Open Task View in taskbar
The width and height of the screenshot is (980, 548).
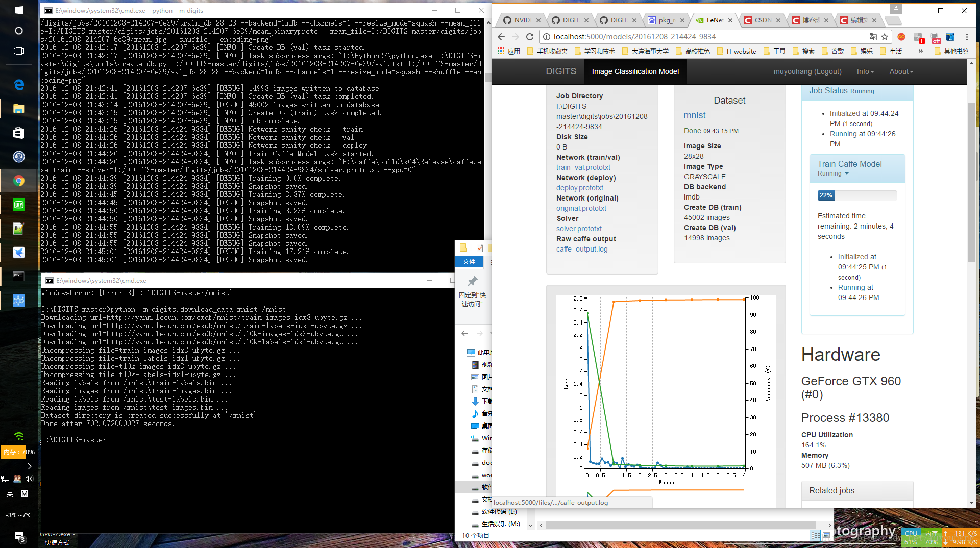19,51
